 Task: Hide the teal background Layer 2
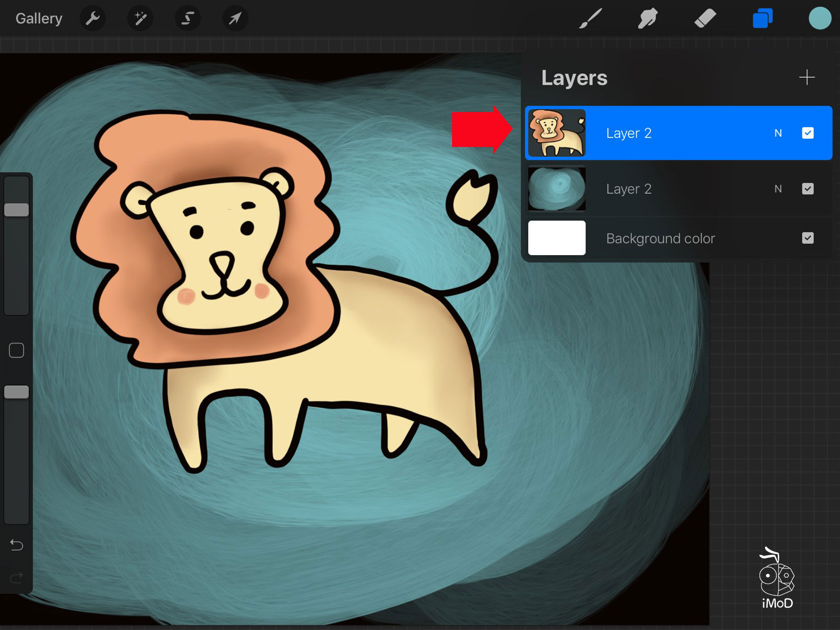(x=808, y=189)
